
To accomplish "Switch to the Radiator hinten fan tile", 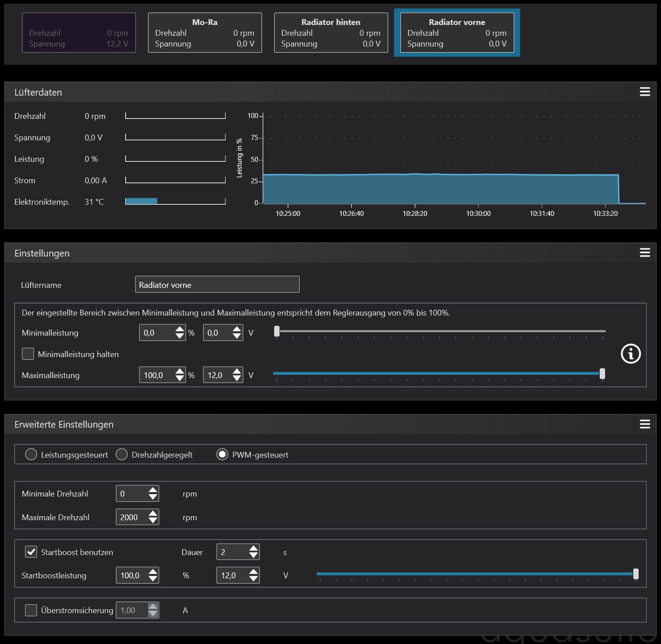I will 331,33.
